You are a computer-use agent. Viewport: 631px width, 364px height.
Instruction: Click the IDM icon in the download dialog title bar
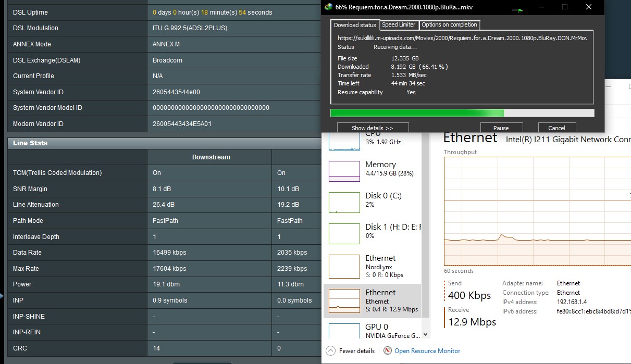[x=328, y=7]
